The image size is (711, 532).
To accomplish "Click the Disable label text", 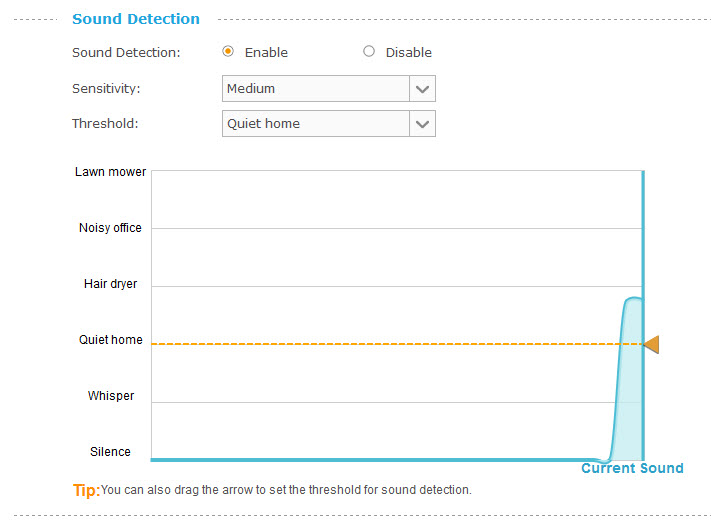I will point(409,53).
